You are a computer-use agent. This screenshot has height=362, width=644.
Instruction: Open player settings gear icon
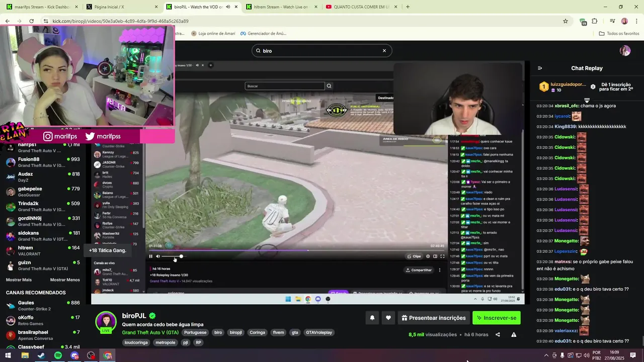[428, 256]
